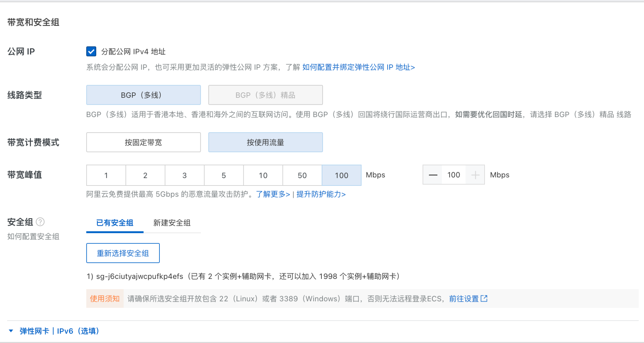Click external-link icon next to 前往设置
Image resolution: width=644 pixels, height=343 pixels.
(x=484, y=298)
